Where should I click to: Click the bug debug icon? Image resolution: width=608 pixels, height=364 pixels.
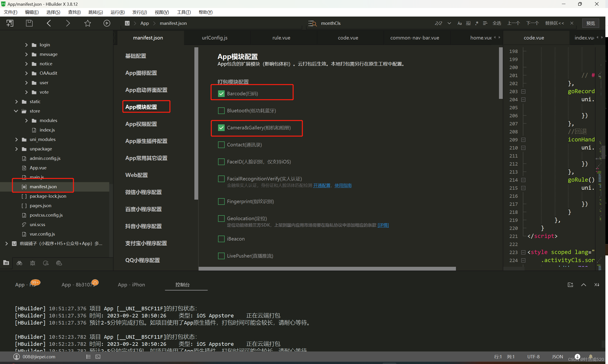tap(33, 263)
